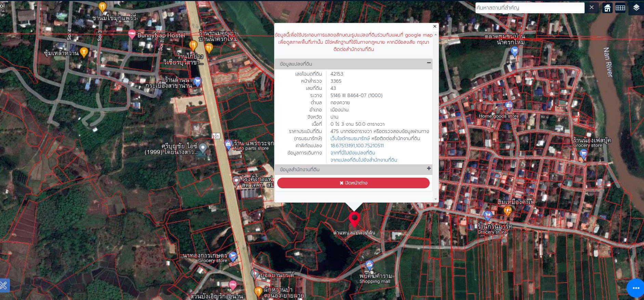Focus the ค้นหาสถานที่สำคัญ search field
The image size is (644, 300).
(x=530, y=8)
